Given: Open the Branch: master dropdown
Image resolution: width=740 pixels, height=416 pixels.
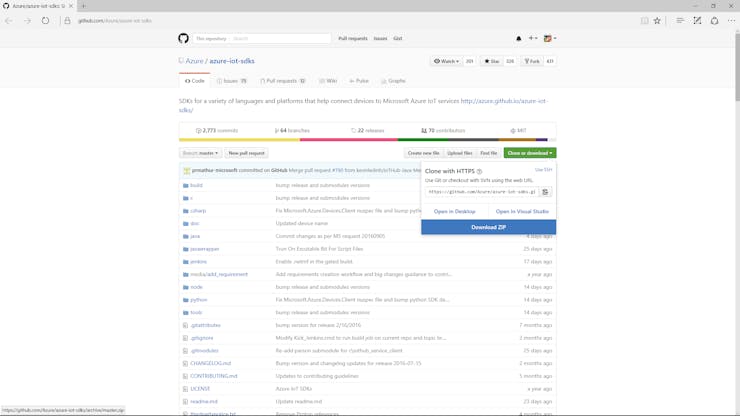Looking at the screenshot, I should pyautogui.click(x=200, y=153).
